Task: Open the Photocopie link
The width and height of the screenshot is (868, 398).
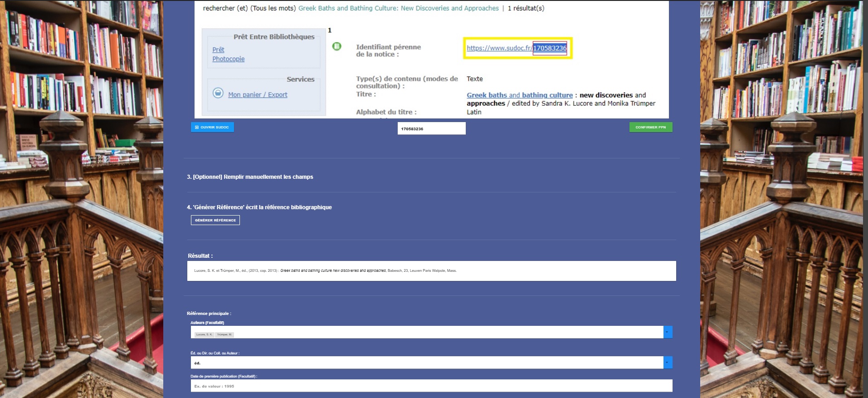Action: 228,59
